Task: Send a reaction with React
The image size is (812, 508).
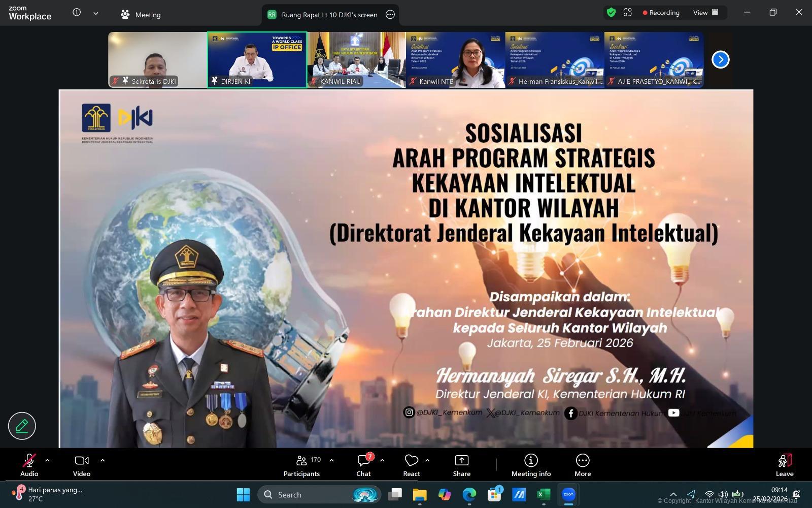Action: [411, 464]
